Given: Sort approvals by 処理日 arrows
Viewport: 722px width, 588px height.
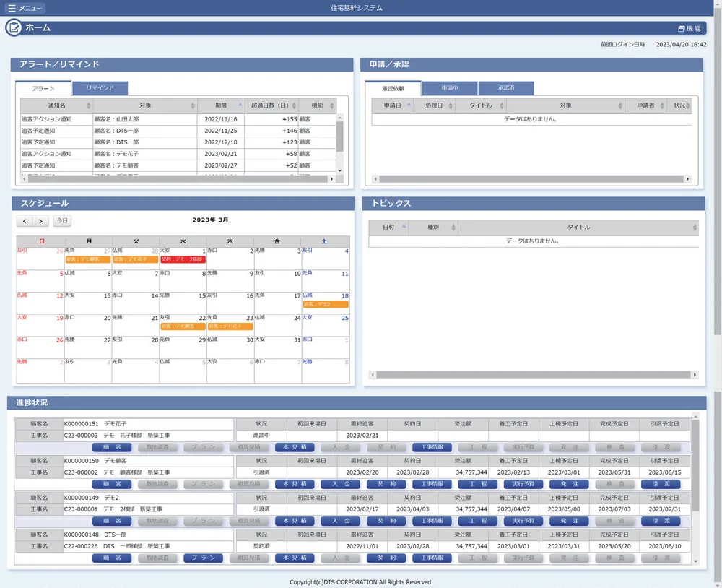Looking at the screenshot, I should click(450, 105).
